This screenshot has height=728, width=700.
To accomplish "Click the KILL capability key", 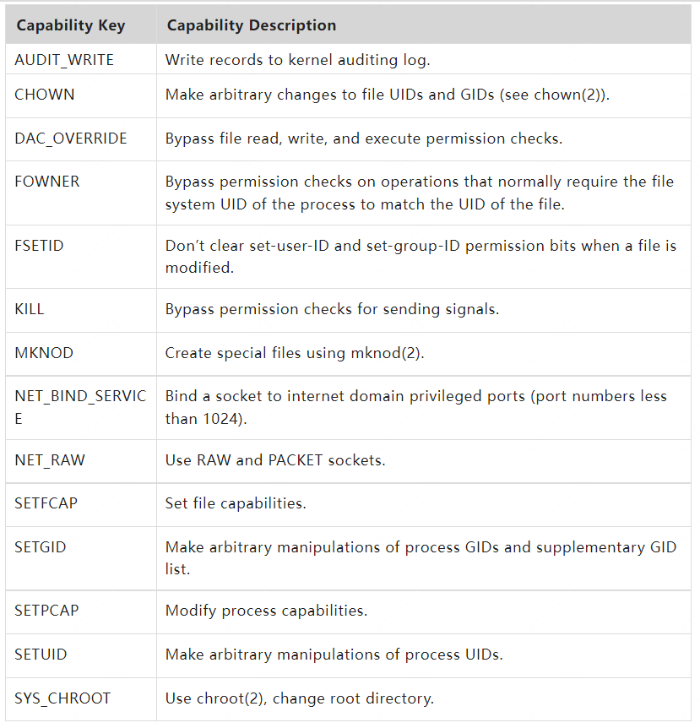I will pyautogui.click(x=30, y=309).
